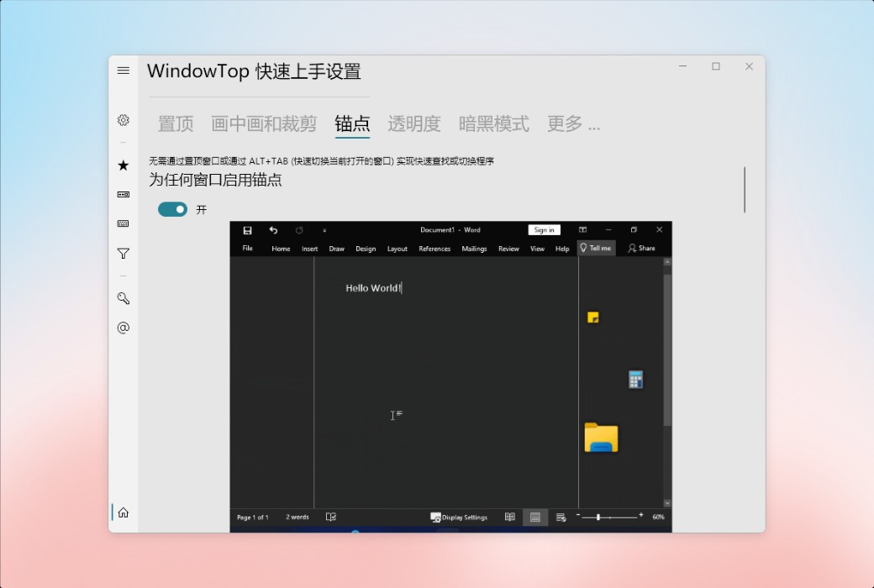The image size is (874, 588).
Task: Click the calculator anchor icon
Action: point(635,380)
